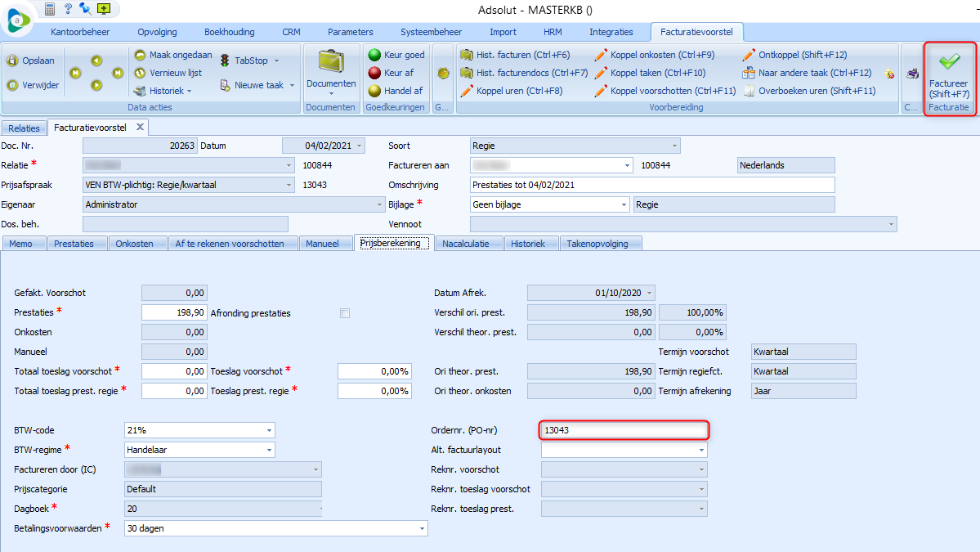Click the printer icon in the ribbon

(x=913, y=73)
